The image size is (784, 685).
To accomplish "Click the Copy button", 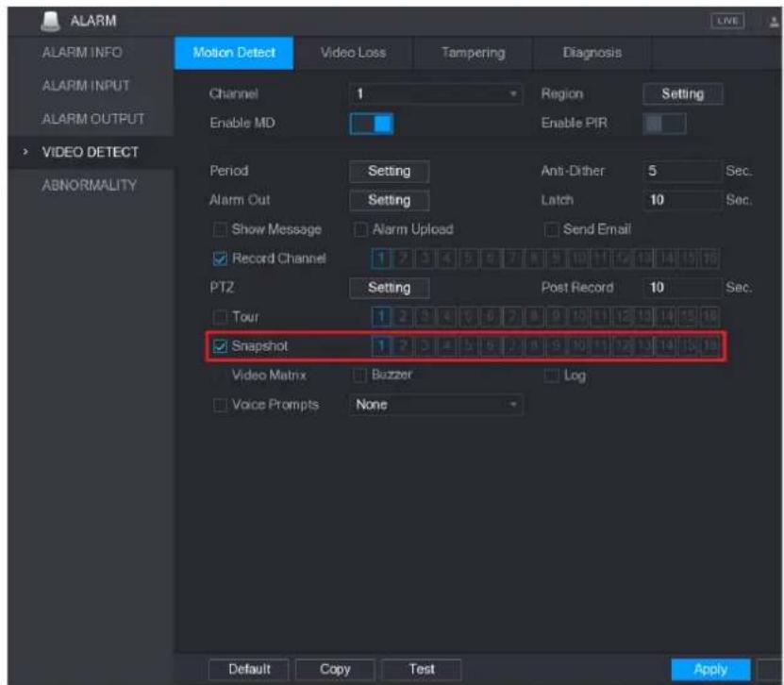I will [x=335, y=670].
